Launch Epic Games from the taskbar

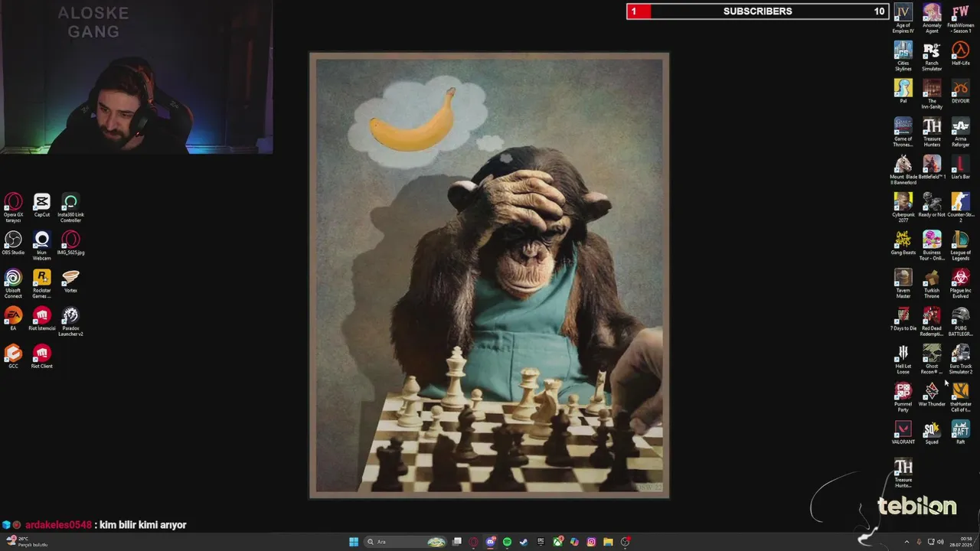pyautogui.click(x=541, y=542)
